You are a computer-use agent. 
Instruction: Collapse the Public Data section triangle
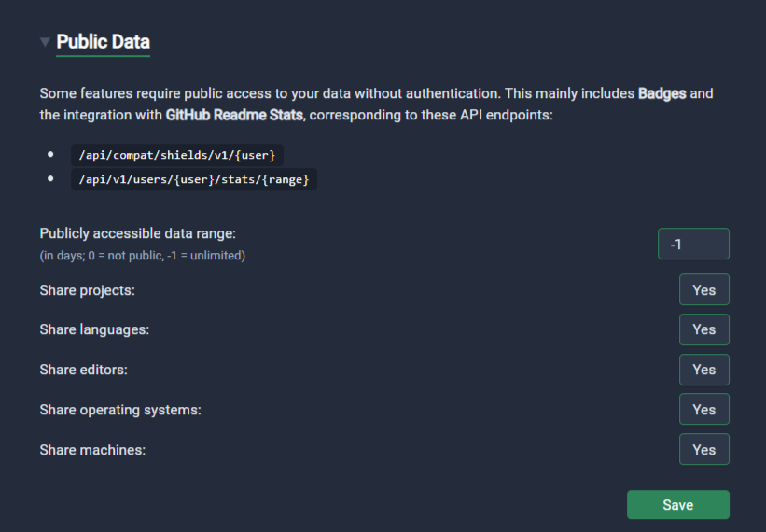[45, 42]
